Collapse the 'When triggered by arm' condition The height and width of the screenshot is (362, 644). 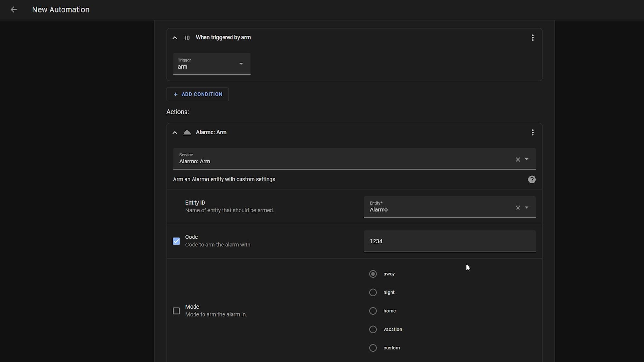point(175,38)
